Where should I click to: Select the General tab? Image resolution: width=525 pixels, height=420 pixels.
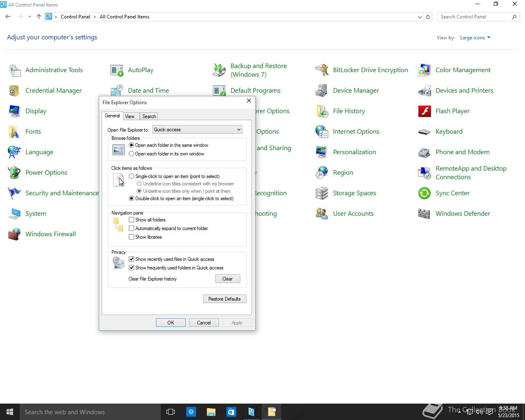pyautogui.click(x=112, y=116)
